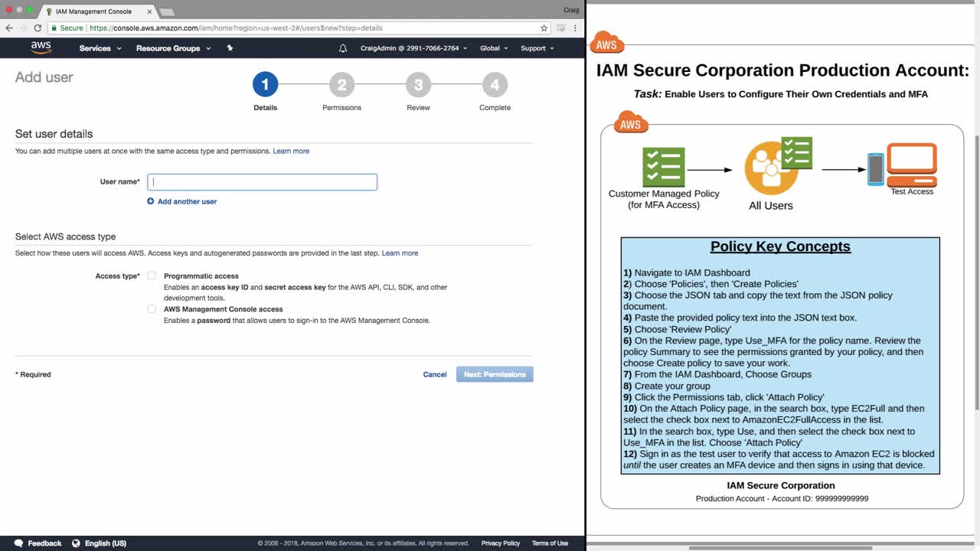Click the Next: Permissions button
980x551 pixels.
point(495,374)
